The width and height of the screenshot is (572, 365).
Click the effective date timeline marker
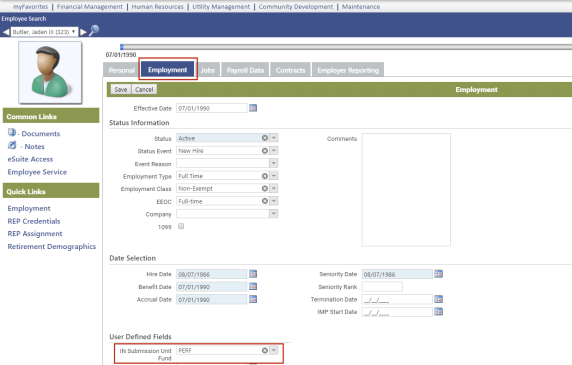coord(122,47)
